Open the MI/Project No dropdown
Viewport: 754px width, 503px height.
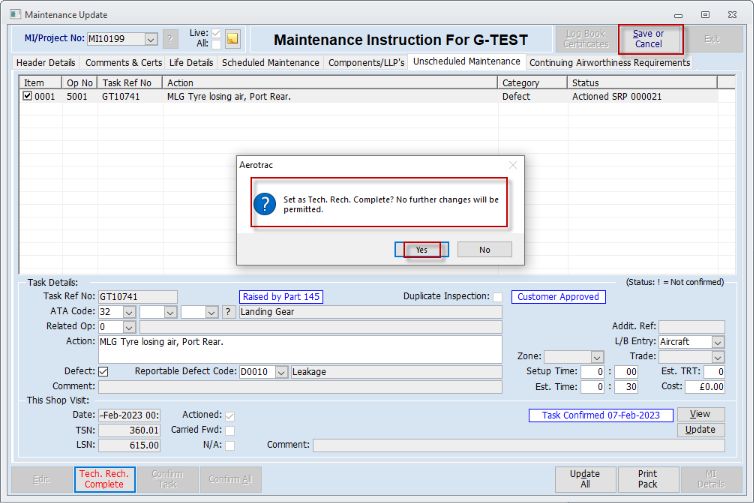tap(151, 39)
